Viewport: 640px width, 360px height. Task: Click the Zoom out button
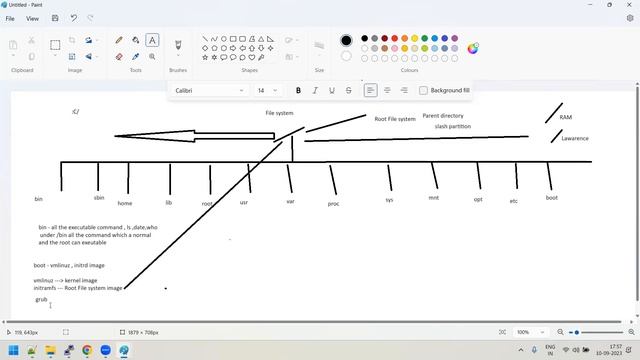(x=560, y=332)
